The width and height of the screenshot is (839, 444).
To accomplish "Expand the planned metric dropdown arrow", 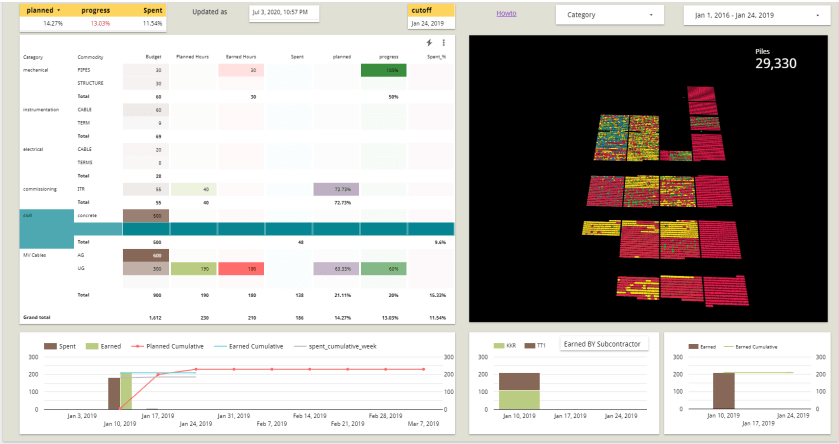I will 58,11.
